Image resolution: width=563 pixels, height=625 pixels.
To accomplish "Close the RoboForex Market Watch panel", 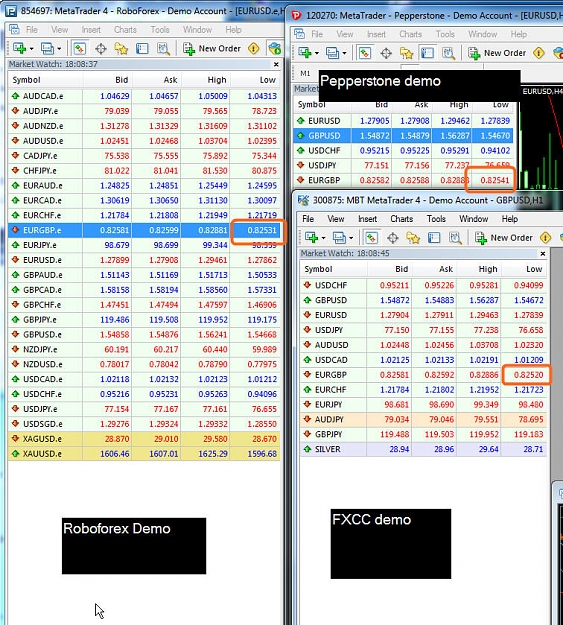I will 276,64.
